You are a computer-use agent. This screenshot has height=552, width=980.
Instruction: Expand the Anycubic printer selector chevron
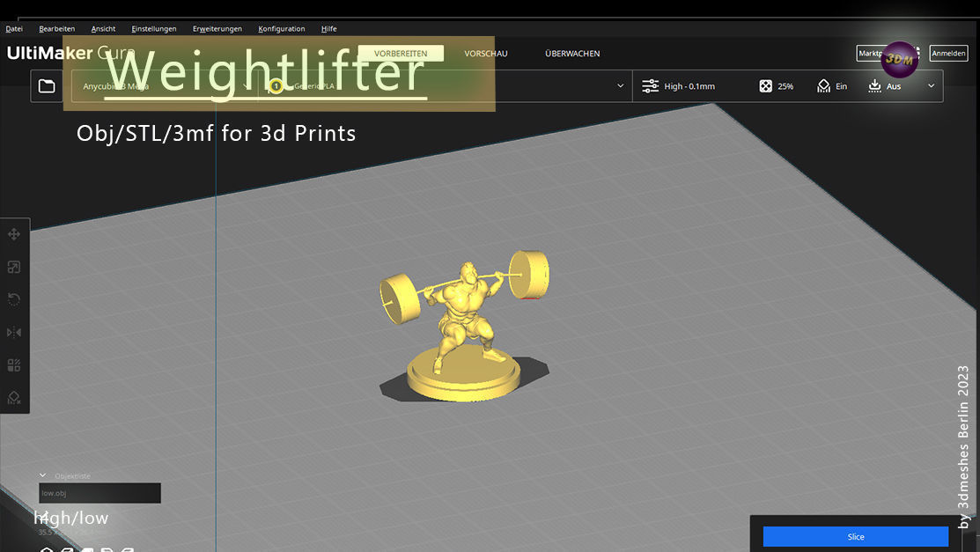(x=246, y=86)
